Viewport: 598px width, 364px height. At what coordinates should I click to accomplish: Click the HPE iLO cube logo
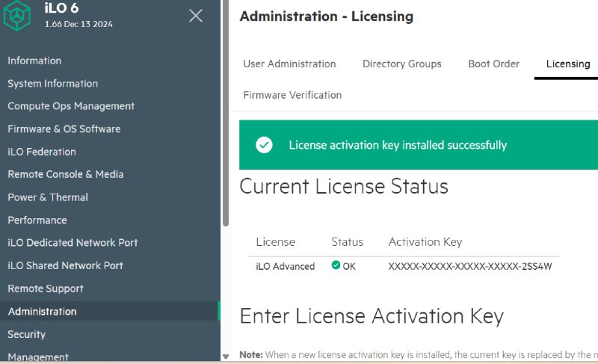point(16,15)
